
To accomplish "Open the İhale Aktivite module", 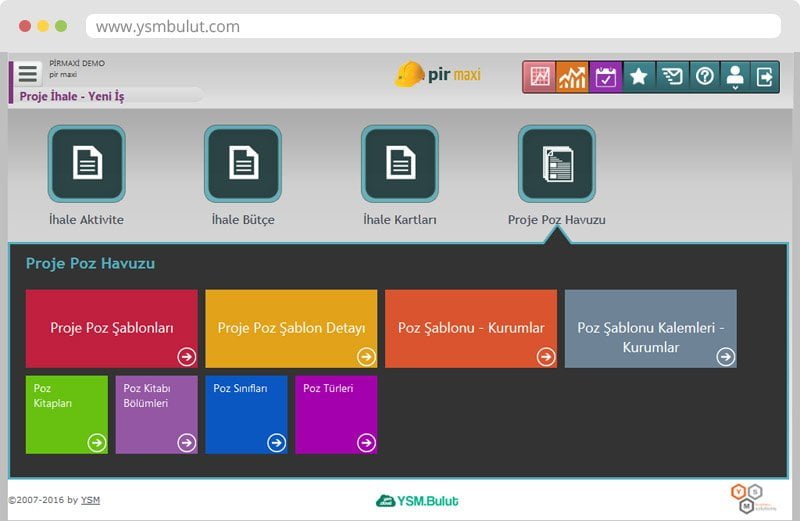I will point(87,164).
